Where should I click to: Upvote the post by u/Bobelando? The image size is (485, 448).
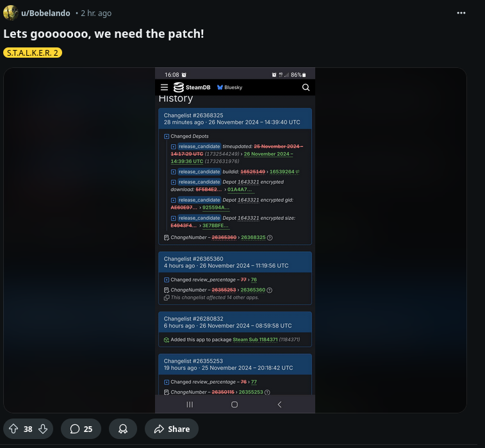pos(13,429)
